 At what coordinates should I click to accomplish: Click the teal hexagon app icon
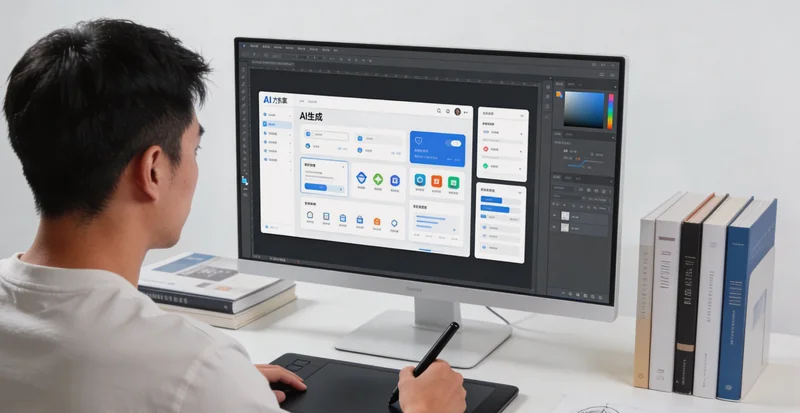click(x=420, y=181)
